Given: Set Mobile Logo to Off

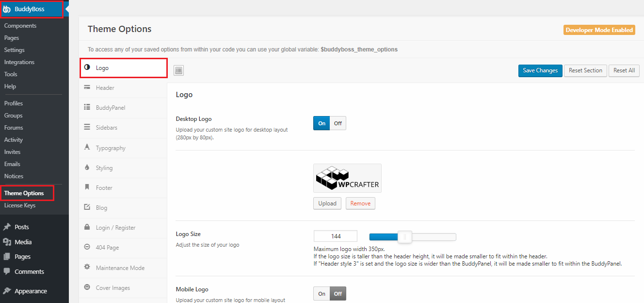Looking at the screenshot, I should coord(338,294).
